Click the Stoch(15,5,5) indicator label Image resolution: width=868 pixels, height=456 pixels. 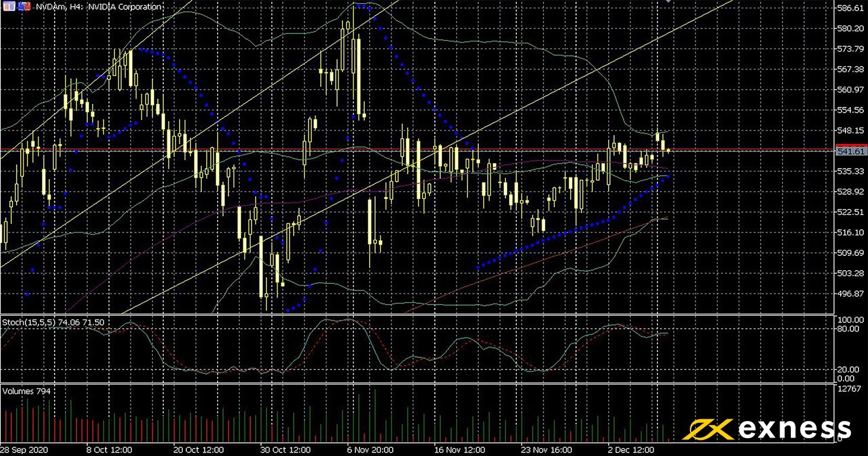click(x=53, y=322)
